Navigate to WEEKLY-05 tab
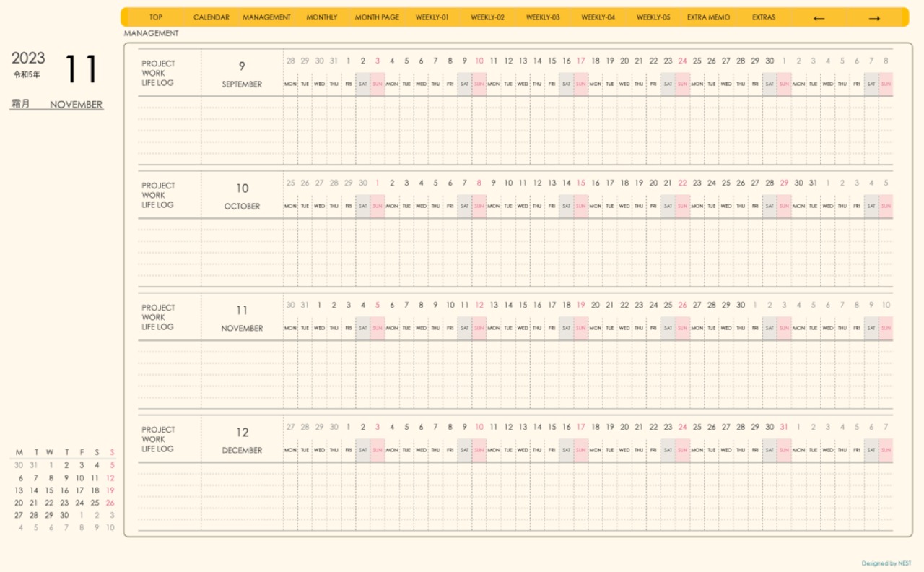 pos(653,17)
